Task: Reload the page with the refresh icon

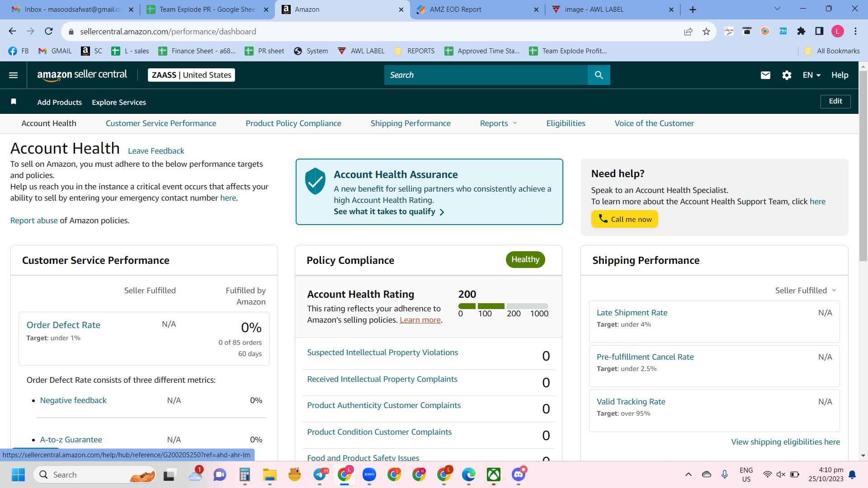Action: point(49,31)
